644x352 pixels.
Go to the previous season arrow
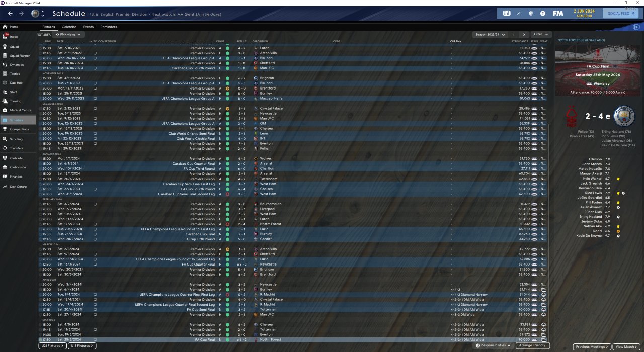pos(513,35)
